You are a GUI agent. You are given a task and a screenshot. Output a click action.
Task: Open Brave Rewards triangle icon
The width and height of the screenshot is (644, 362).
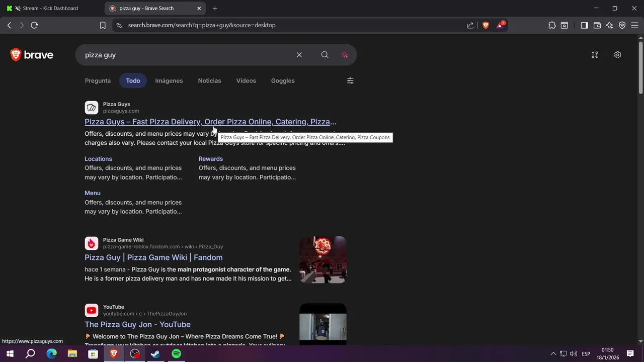(x=501, y=25)
